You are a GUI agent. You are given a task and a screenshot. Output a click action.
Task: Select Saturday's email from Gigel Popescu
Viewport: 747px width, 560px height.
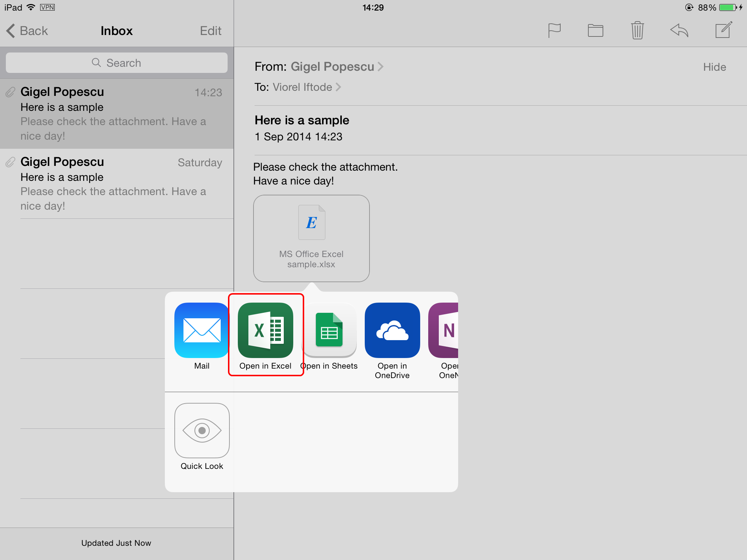pos(117,184)
